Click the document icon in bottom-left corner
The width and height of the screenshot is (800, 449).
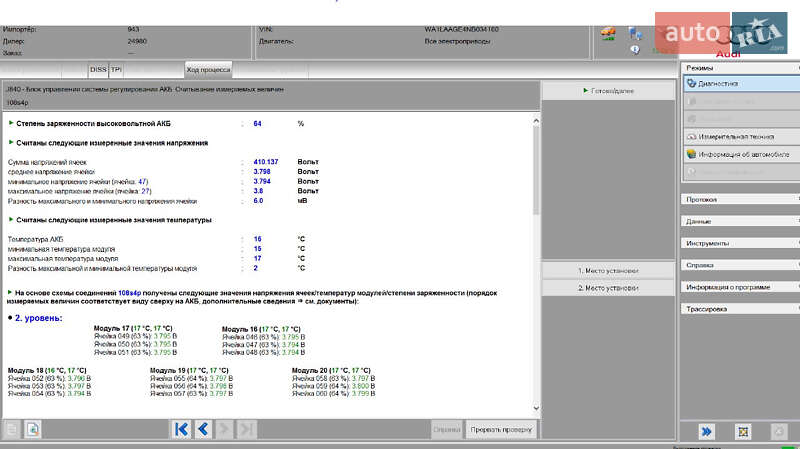pos(32,429)
